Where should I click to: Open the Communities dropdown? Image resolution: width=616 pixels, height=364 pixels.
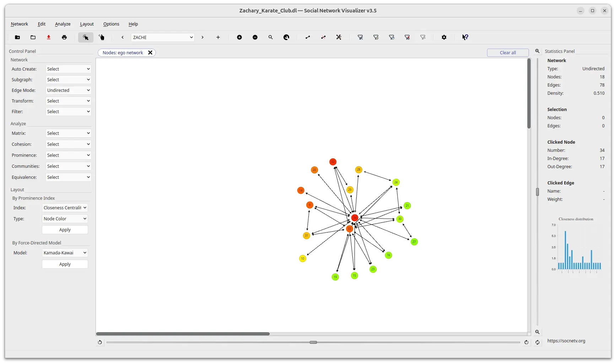(x=68, y=166)
